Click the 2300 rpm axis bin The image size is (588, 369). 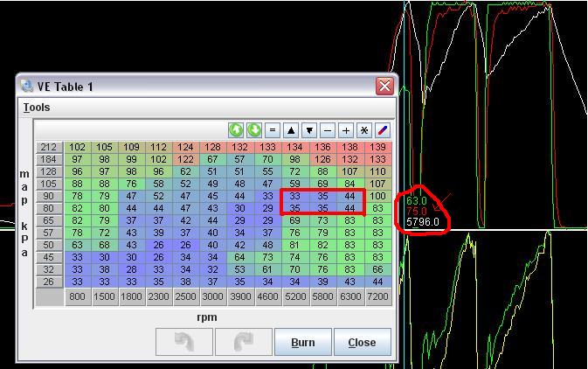tap(159, 297)
